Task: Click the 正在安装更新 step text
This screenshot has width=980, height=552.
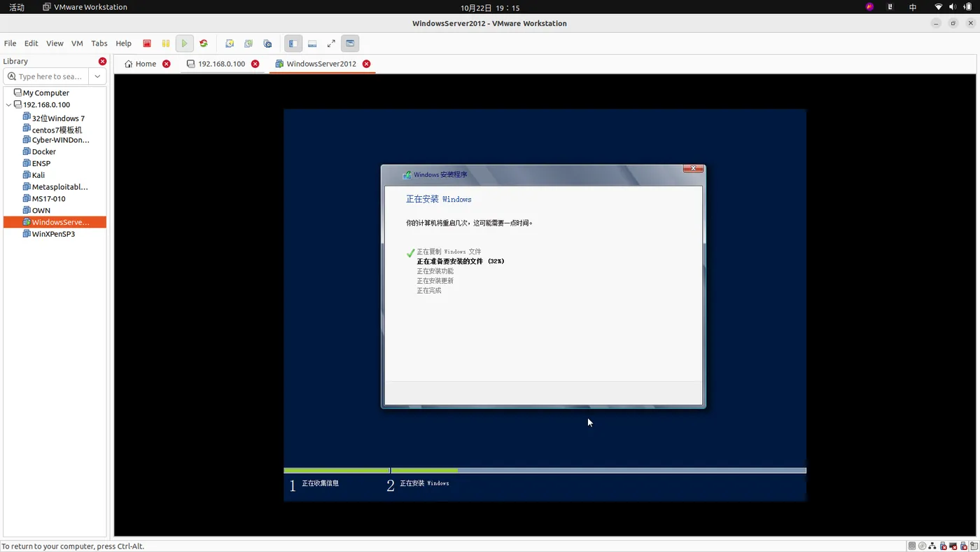Action: [x=435, y=281]
